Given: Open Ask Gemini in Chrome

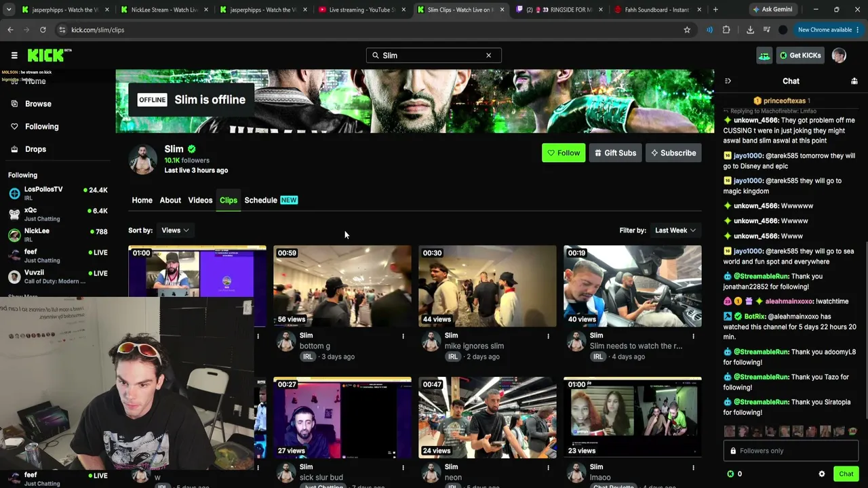Looking at the screenshot, I should tap(772, 9).
